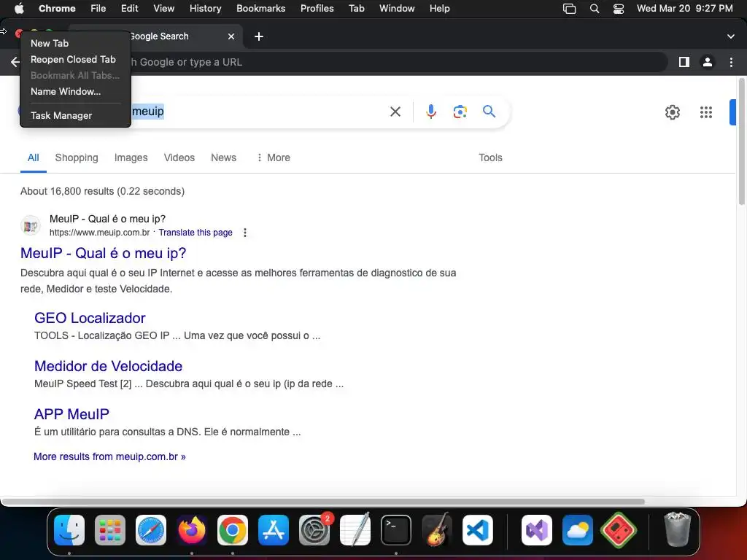Open GEO Localizador sitelink
Viewport: 747px width, 560px height.
(x=90, y=318)
